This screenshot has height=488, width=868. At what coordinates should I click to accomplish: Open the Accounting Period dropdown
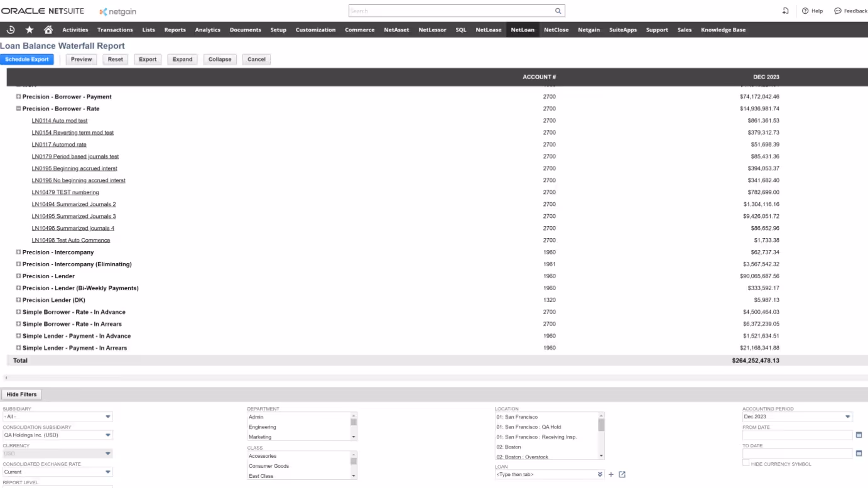tap(846, 416)
